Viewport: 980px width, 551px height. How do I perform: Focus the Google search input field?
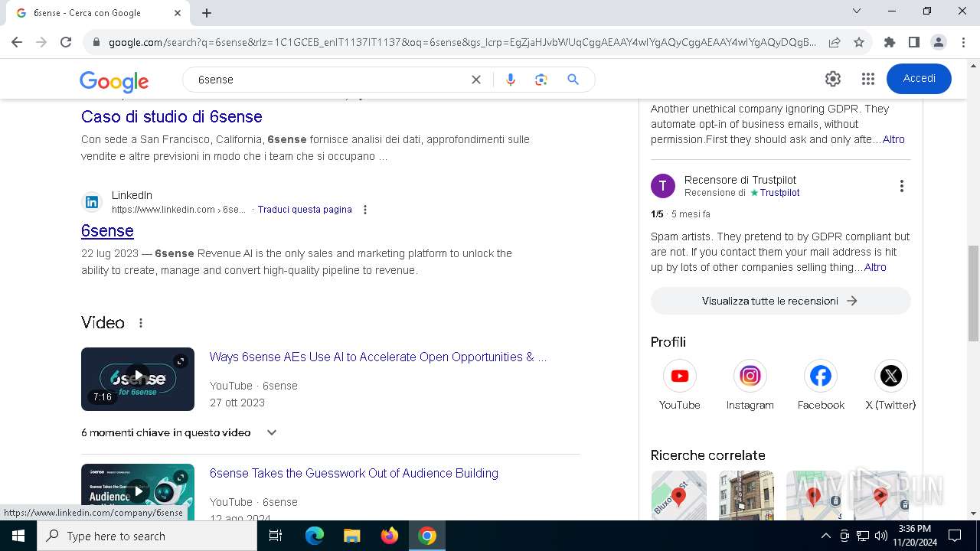click(x=329, y=80)
